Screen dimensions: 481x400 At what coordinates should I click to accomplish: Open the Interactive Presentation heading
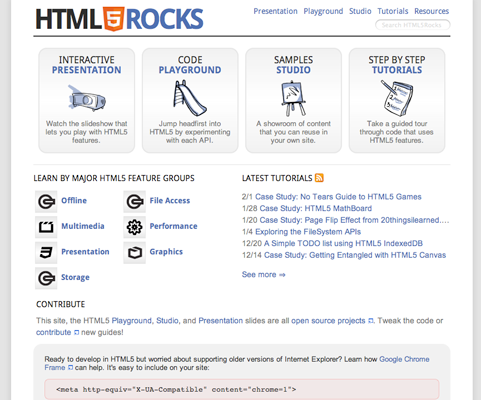(86, 65)
